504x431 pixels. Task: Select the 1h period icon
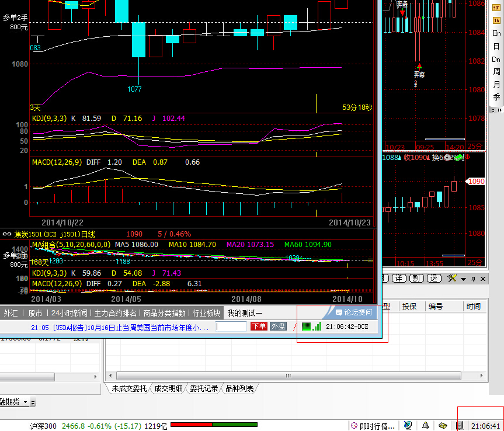[496, 20]
